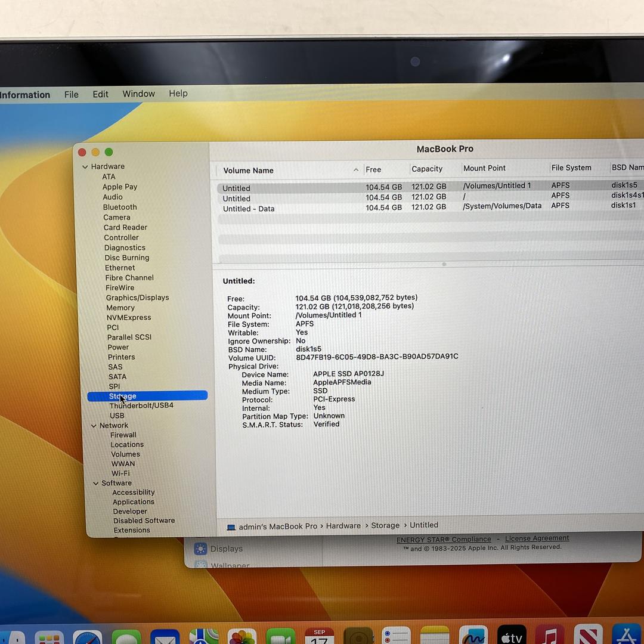Select Thunderbolt/USB4 in the sidebar

(x=141, y=405)
